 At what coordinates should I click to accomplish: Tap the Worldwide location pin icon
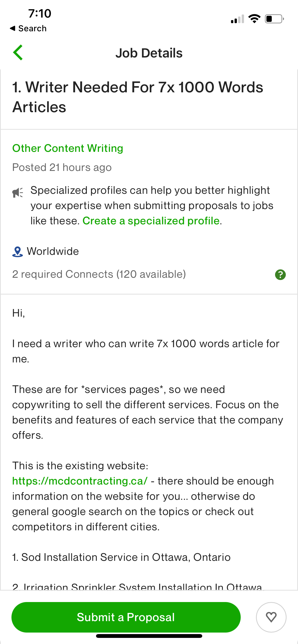tap(18, 252)
